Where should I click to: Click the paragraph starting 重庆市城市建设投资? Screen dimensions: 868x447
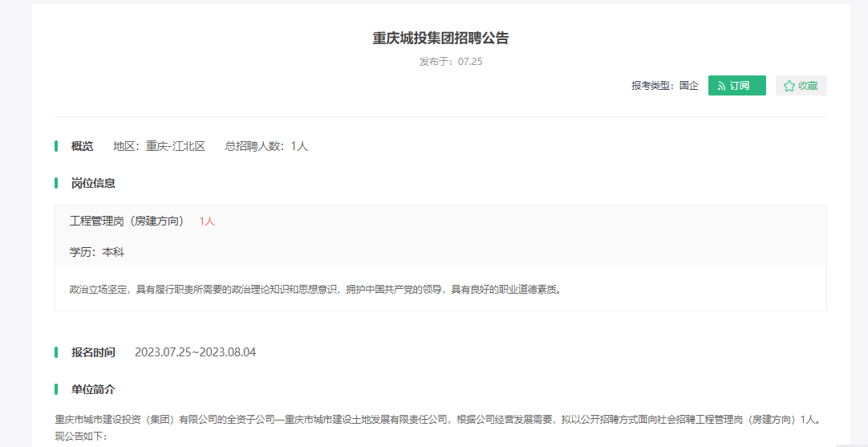pyautogui.click(x=436, y=419)
